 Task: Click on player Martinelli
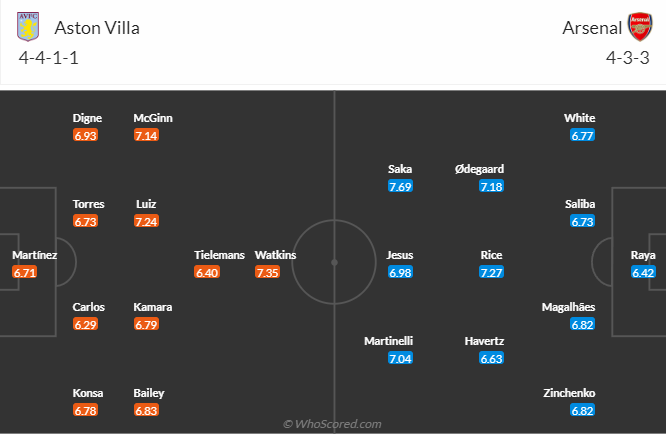tap(388, 341)
